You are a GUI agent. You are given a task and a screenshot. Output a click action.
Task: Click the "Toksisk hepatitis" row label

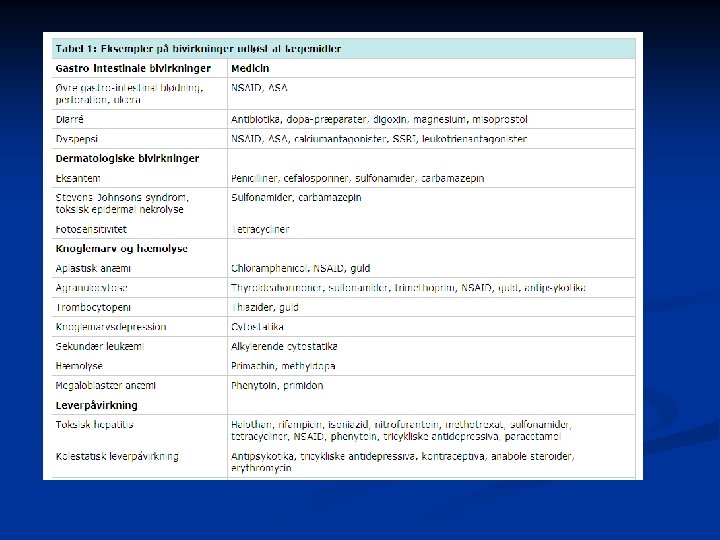(x=95, y=425)
